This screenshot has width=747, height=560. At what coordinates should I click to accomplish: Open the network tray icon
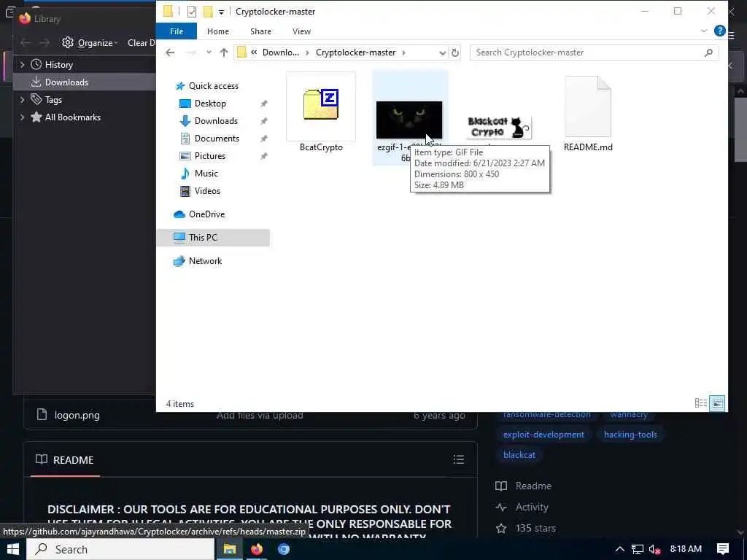637,549
